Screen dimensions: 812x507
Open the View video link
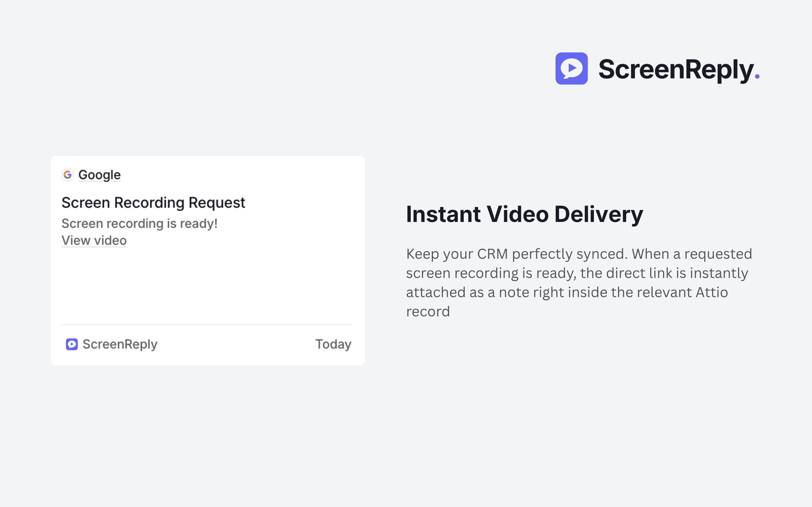coord(94,240)
